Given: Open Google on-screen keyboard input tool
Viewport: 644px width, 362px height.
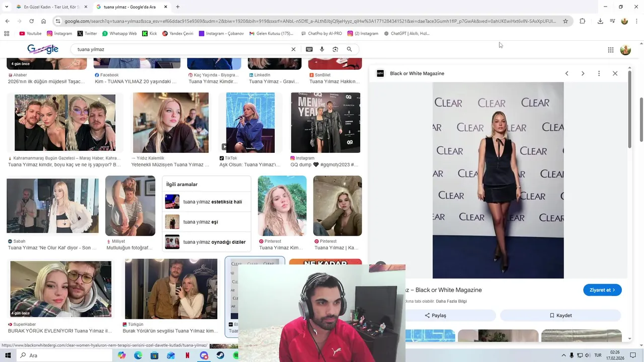Looking at the screenshot, I should (x=309, y=49).
